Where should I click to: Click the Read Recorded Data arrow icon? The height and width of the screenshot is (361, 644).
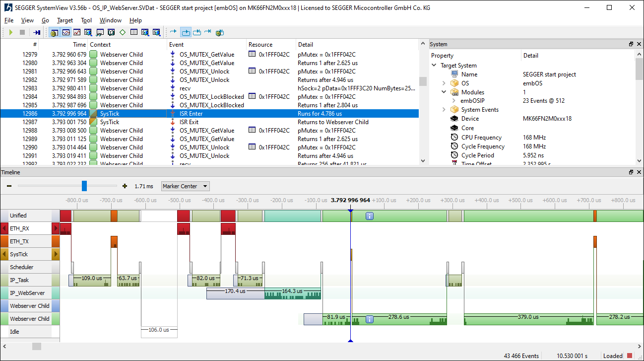click(37, 32)
